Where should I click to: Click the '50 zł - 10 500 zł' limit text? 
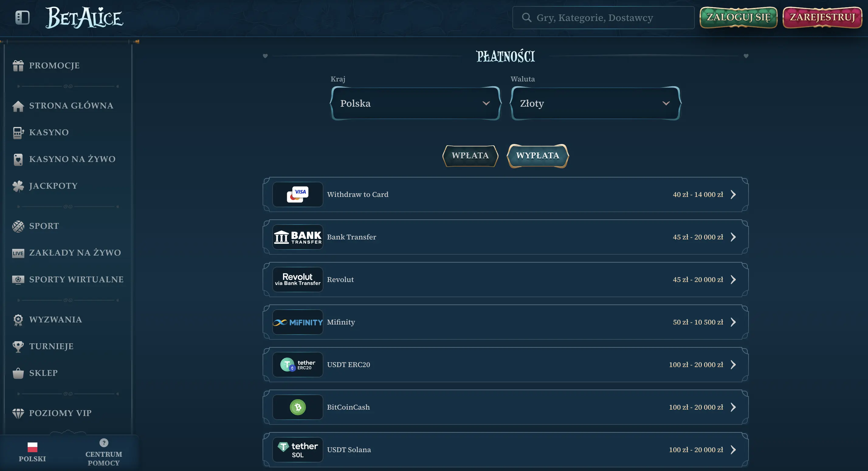pos(698,322)
